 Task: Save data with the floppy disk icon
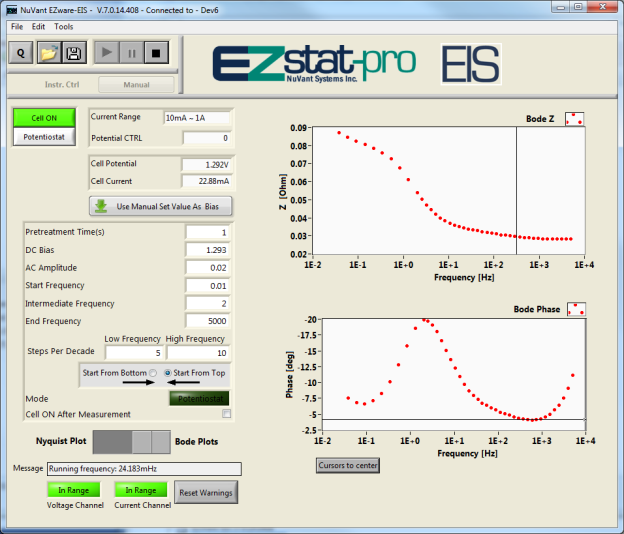pos(74,53)
